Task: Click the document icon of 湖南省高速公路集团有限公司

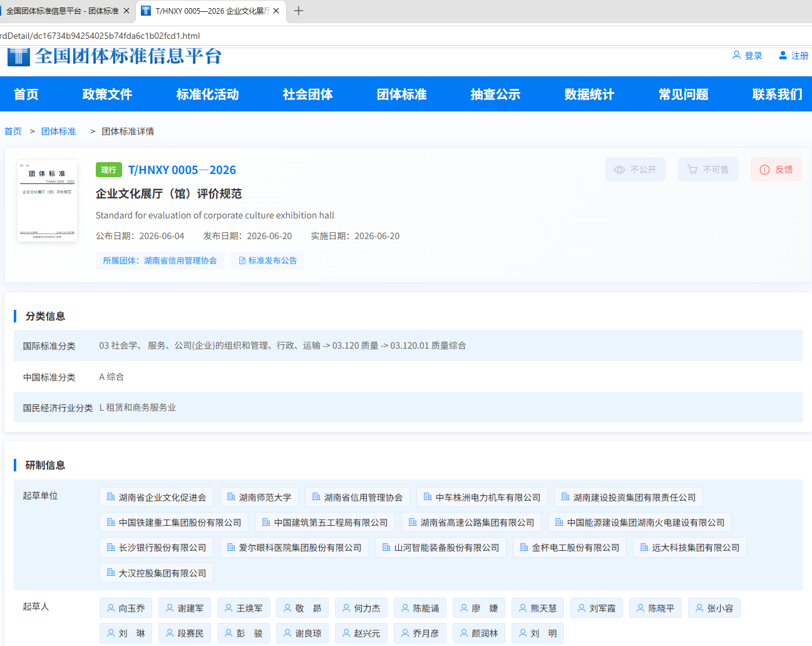Action: point(413,522)
